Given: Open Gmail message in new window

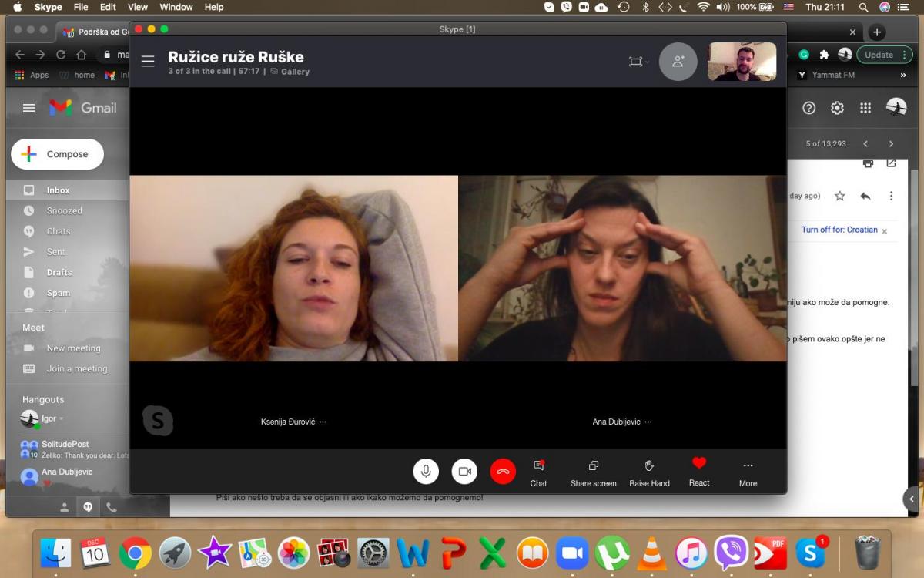Looking at the screenshot, I should click(892, 163).
